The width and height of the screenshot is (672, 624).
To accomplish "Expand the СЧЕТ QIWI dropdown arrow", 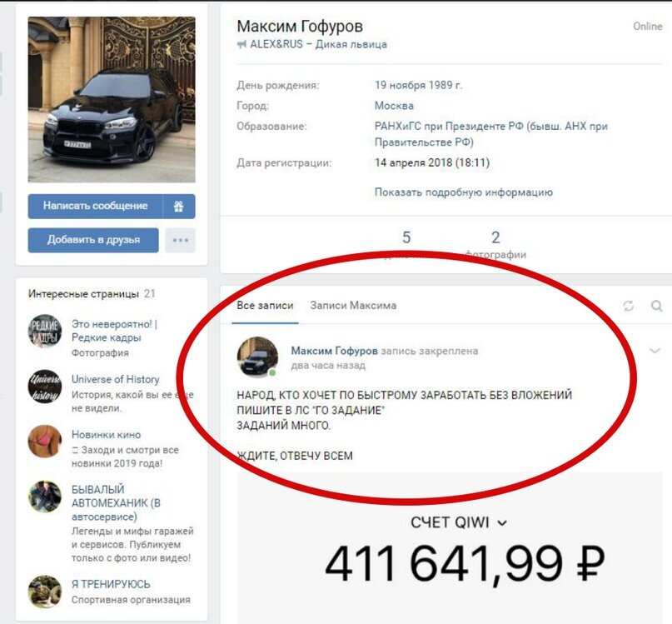I will point(502,523).
